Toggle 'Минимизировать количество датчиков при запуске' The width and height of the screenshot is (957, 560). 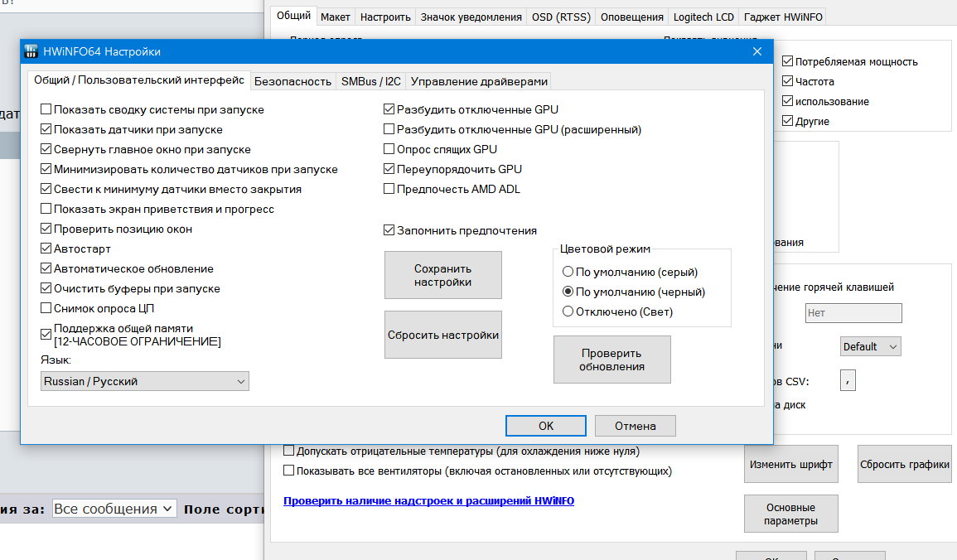coord(46,169)
